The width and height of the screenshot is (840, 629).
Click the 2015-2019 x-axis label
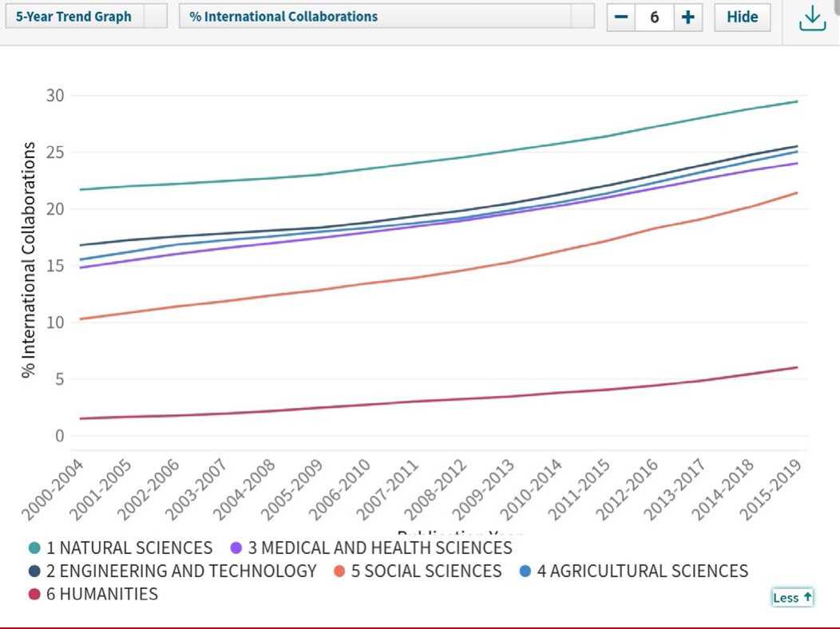coord(771,489)
